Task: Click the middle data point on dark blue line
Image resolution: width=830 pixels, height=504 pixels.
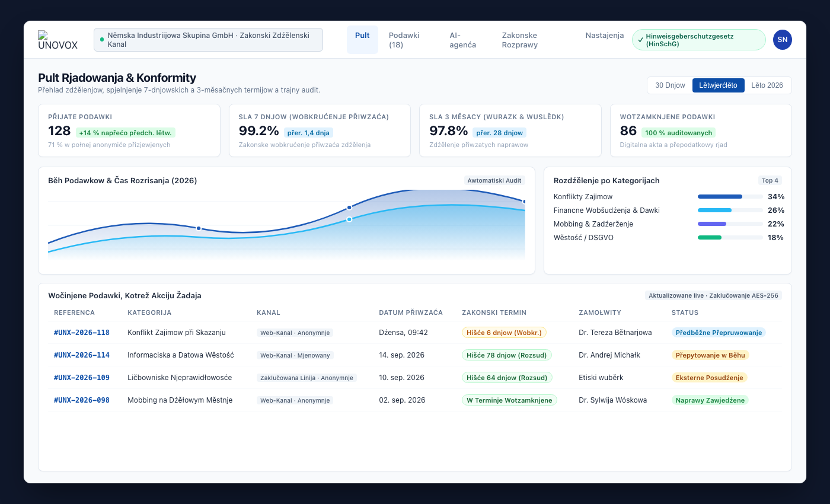Action: (349, 208)
